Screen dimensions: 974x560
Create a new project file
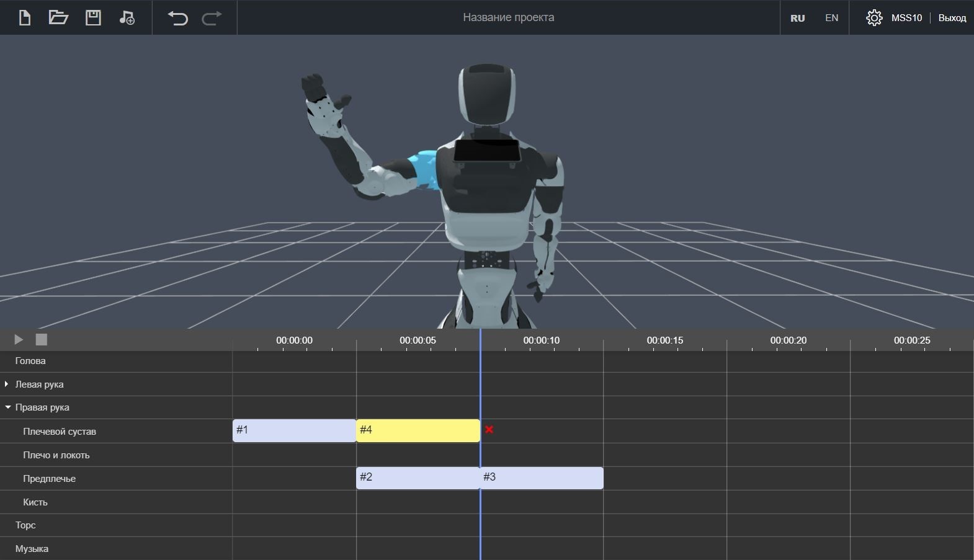pos(25,17)
